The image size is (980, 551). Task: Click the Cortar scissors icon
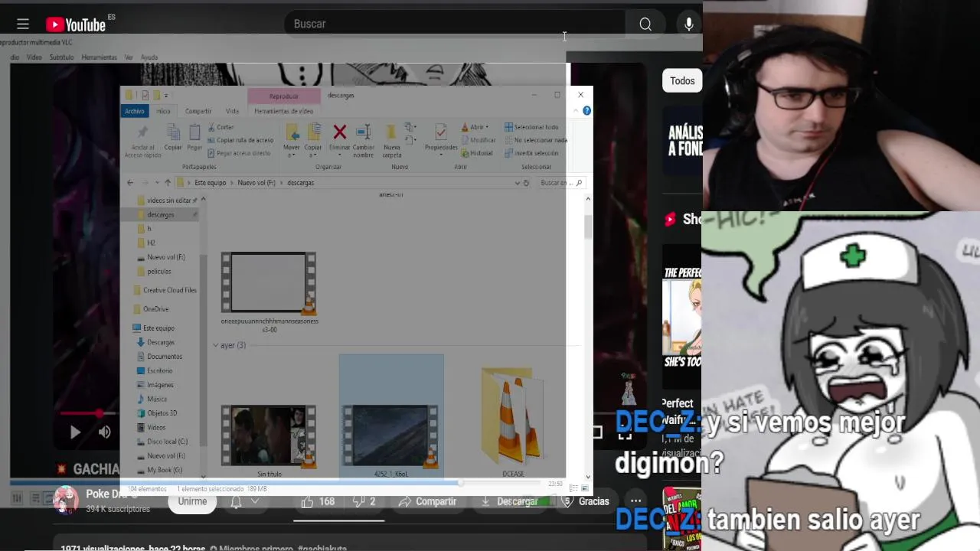(220, 128)
